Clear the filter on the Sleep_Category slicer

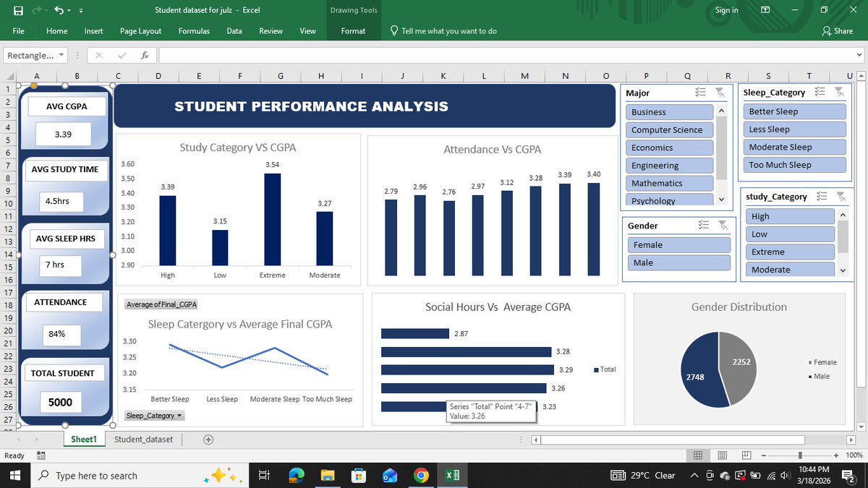[x=839, y=92]
